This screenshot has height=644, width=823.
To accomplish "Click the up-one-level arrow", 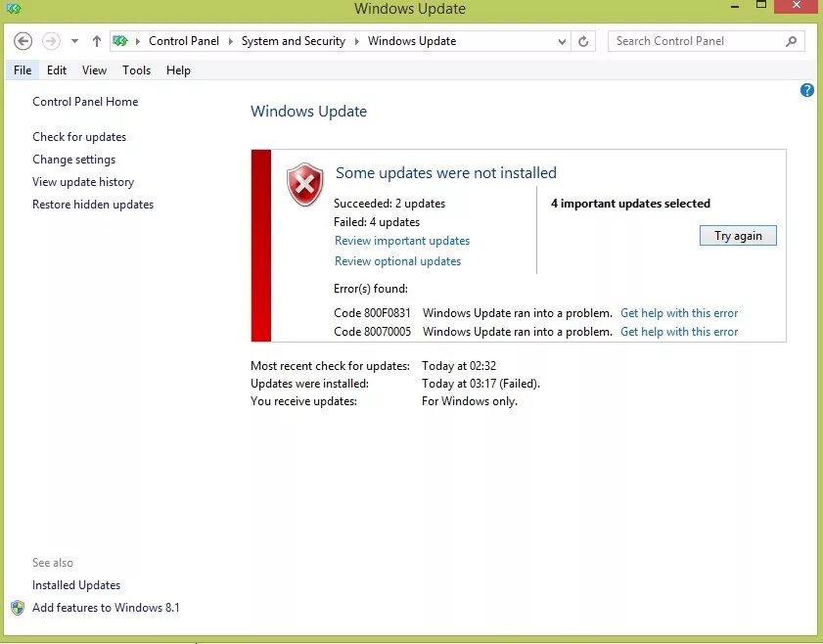I will [95, 40].
